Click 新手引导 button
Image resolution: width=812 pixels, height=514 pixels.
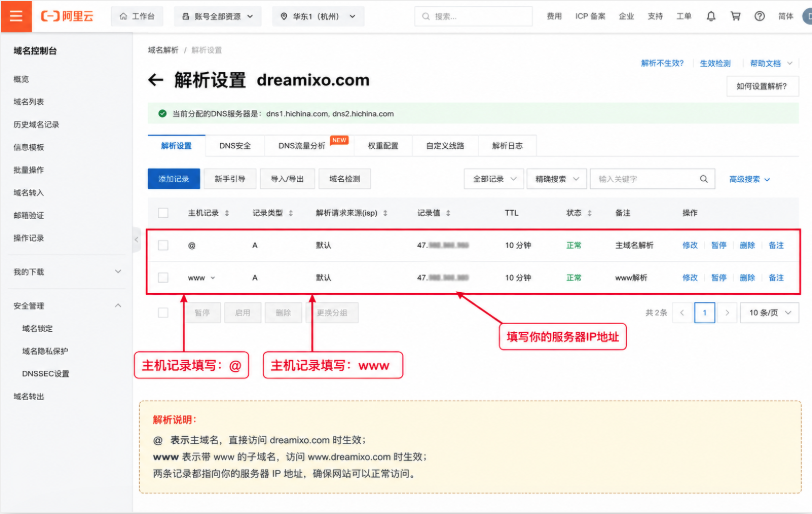229,179
